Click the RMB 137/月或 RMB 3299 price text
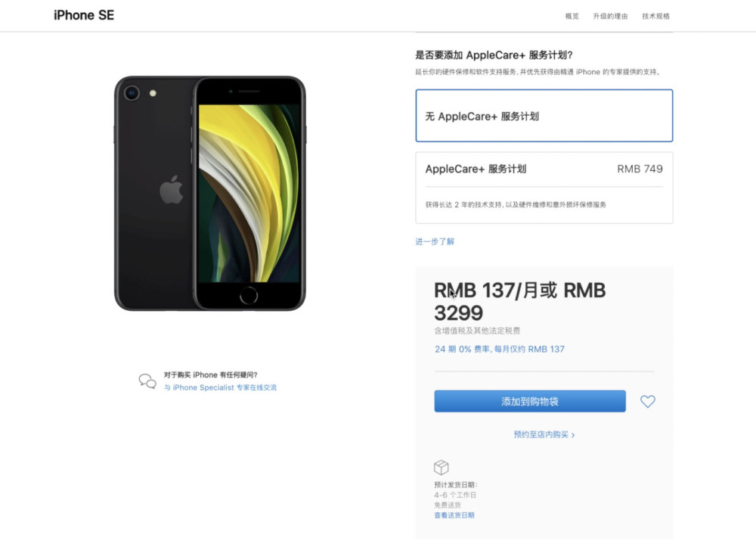The height and width of the screenshot is (544, 756). [520, 302]
